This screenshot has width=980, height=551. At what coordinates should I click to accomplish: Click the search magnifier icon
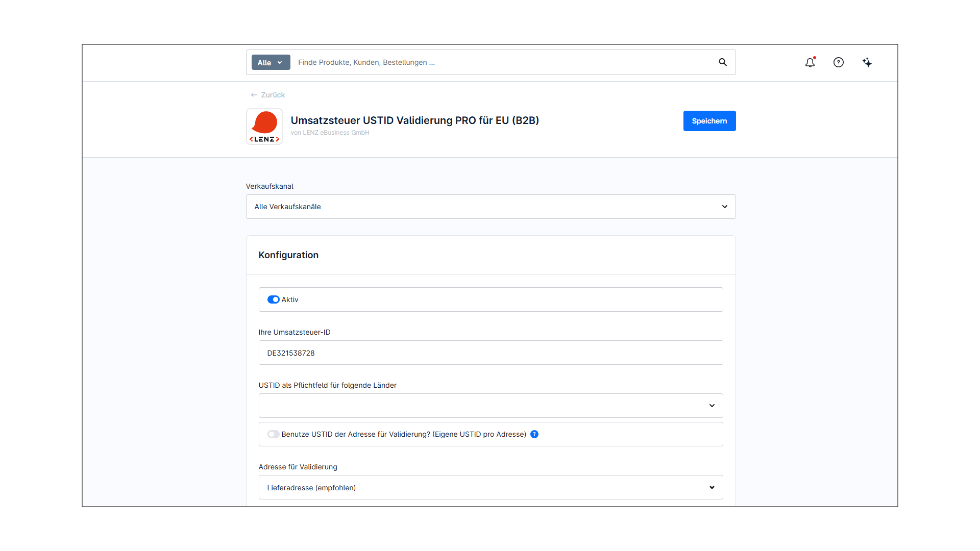point(722,62)
